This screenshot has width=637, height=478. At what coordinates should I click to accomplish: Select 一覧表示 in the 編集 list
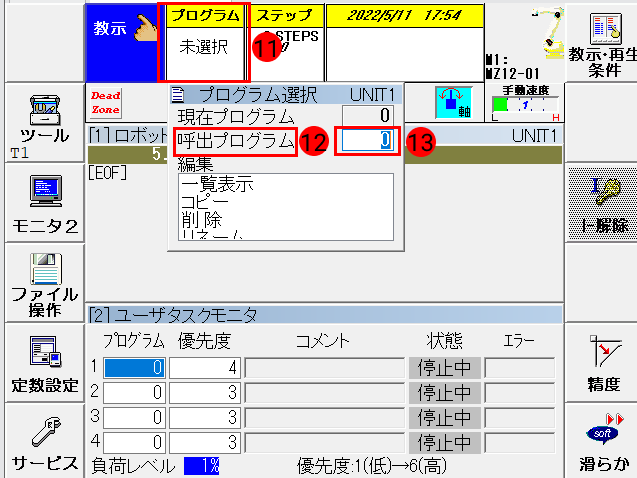point(217,185)
